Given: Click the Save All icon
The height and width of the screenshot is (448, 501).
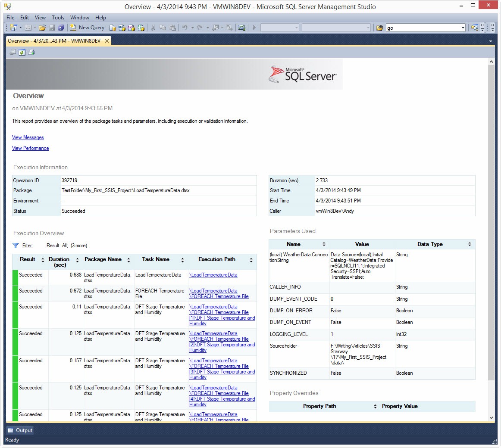Looking at the screenshot, I should coord(61,28).
